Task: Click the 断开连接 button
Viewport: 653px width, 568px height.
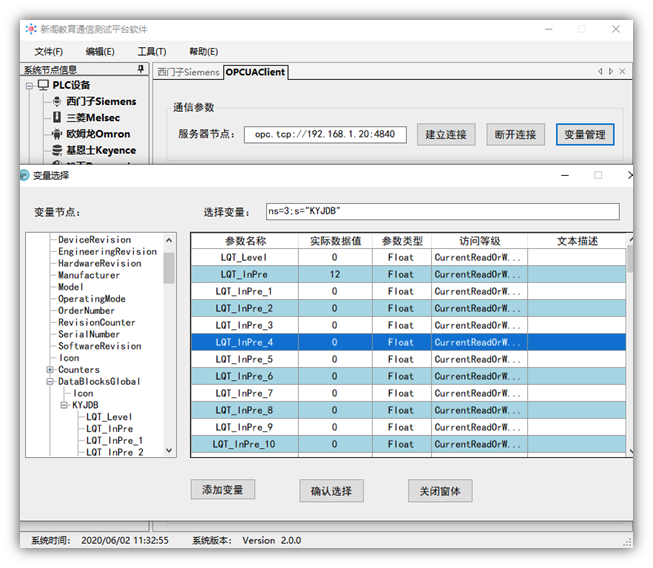Action: (x=515, y=135)
